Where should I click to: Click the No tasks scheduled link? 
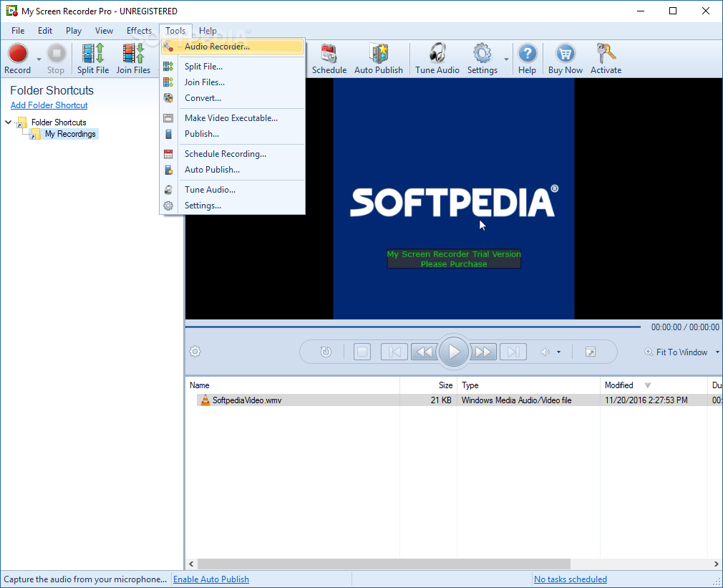click(x=570, y=579)
